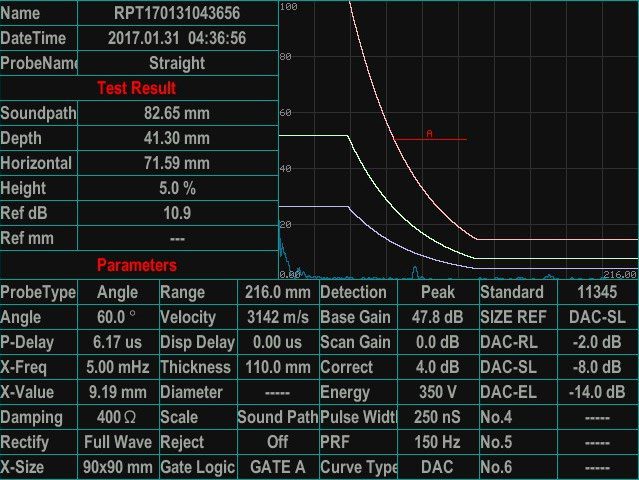
Task: Toggle the Reject setting showing Off
Action: [277, 442]
